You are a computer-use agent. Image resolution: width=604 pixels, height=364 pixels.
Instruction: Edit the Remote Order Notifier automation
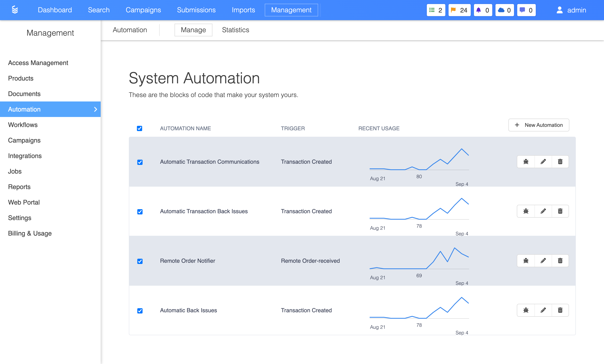[x=543, y=261]
